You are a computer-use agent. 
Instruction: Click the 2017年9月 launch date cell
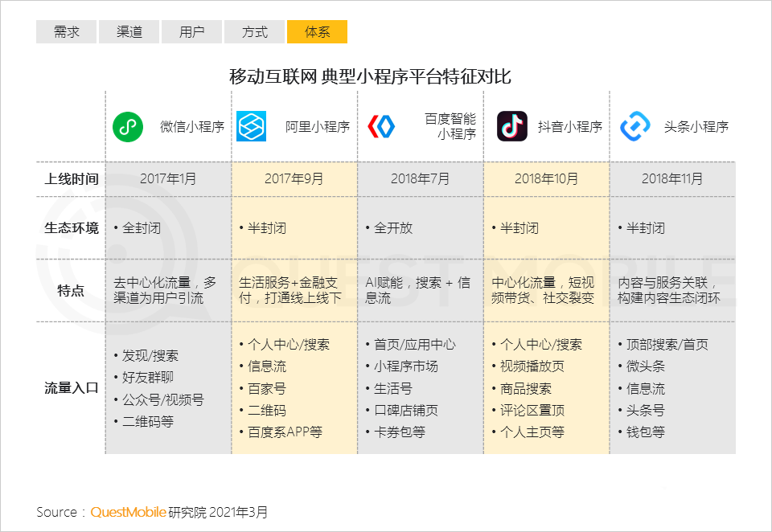click(x=294, y=178)
